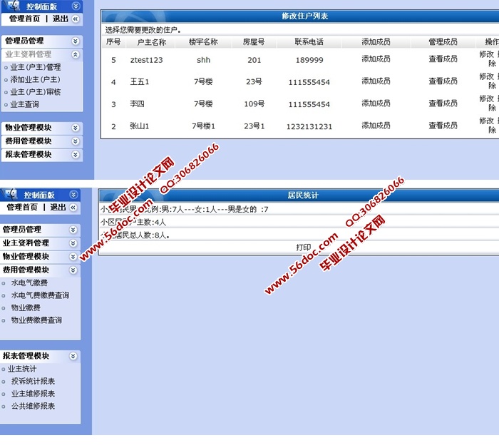Click 修改 for 张山1 row

point(487,121)
